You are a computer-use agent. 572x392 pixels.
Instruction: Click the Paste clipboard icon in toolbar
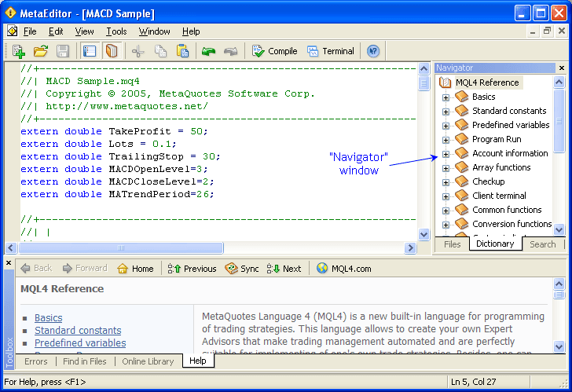(182, 51)
